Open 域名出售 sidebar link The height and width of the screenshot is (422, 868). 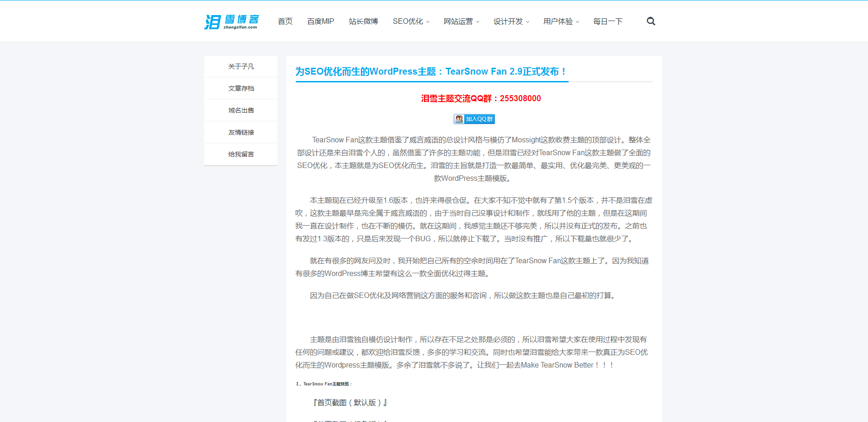click(241, 110)
